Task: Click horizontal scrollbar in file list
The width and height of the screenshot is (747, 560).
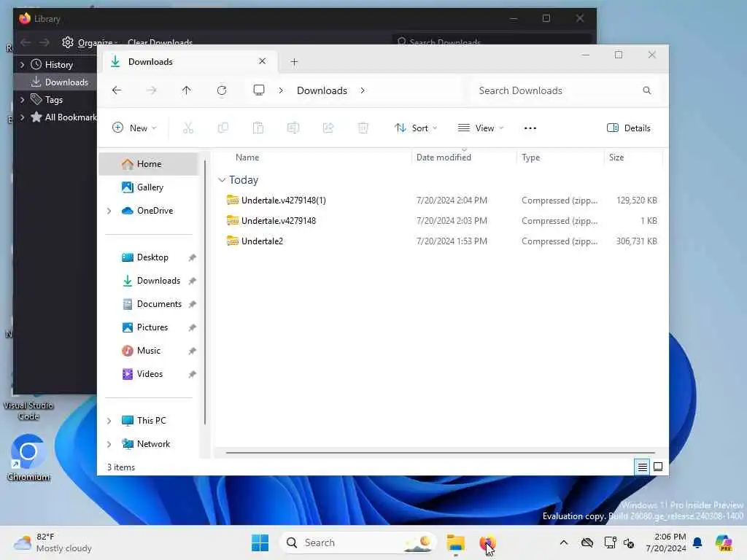Action: pos(440,452)
